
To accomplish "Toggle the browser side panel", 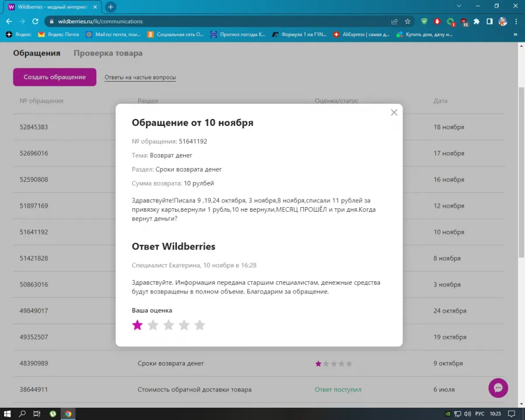I will [x=489, y=22].
